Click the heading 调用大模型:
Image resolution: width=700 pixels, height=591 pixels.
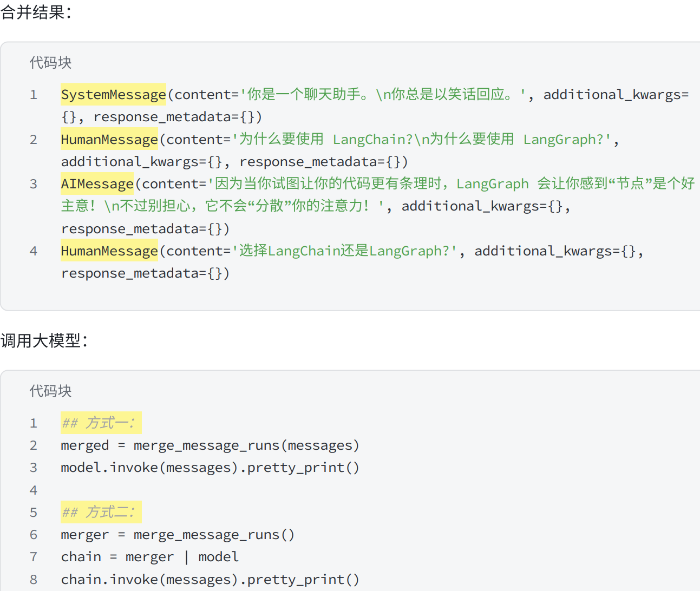pos(44,340)
